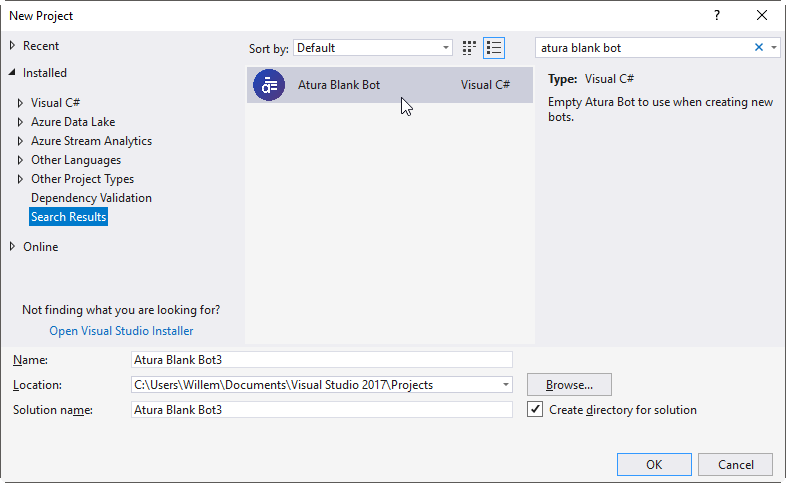Close the New Project dialog
786x483 pixels.
point(762,16)
